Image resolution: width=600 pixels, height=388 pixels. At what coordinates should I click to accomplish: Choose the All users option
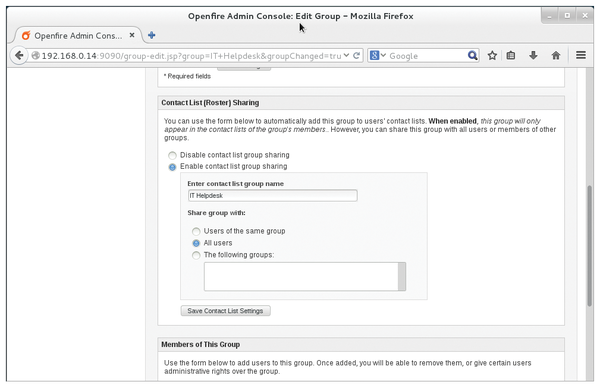196,243
